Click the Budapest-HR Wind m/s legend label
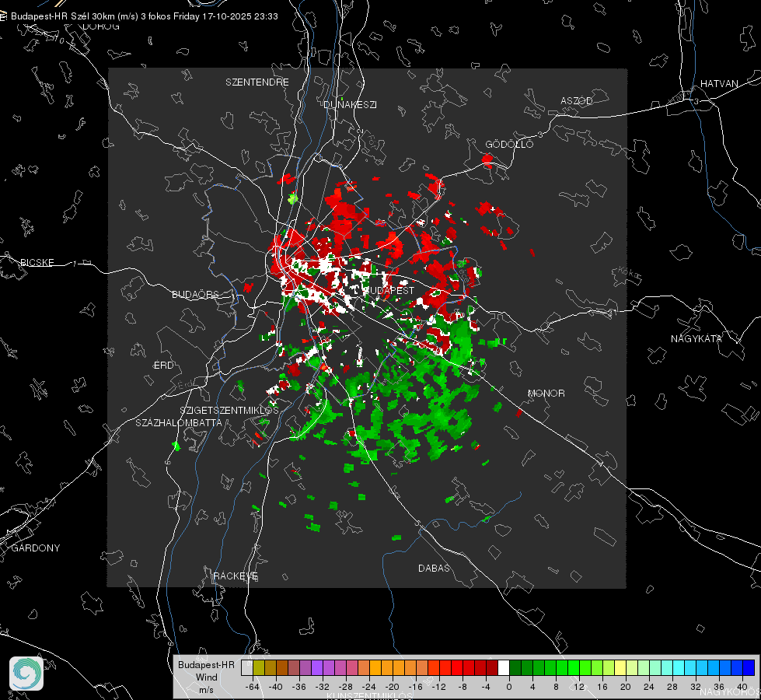Screen dimensions: 761x700 pos(206,677)
